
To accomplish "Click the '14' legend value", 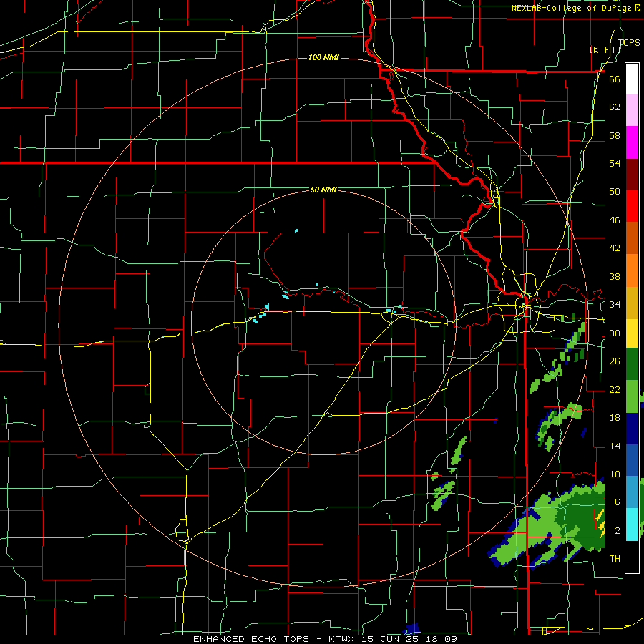I will (615, 446).
